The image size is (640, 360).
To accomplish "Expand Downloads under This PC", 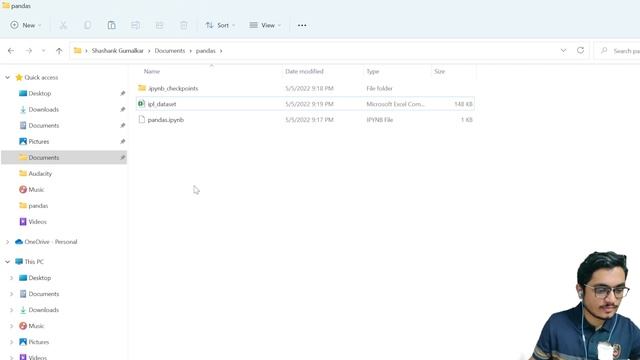I will click(x=11, y=310).
